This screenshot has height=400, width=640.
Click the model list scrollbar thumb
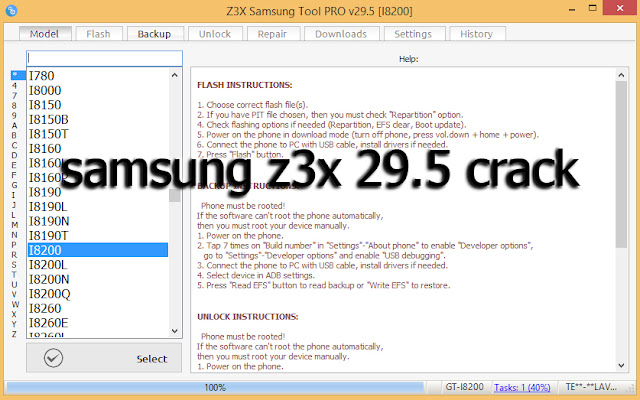(175, 195)
